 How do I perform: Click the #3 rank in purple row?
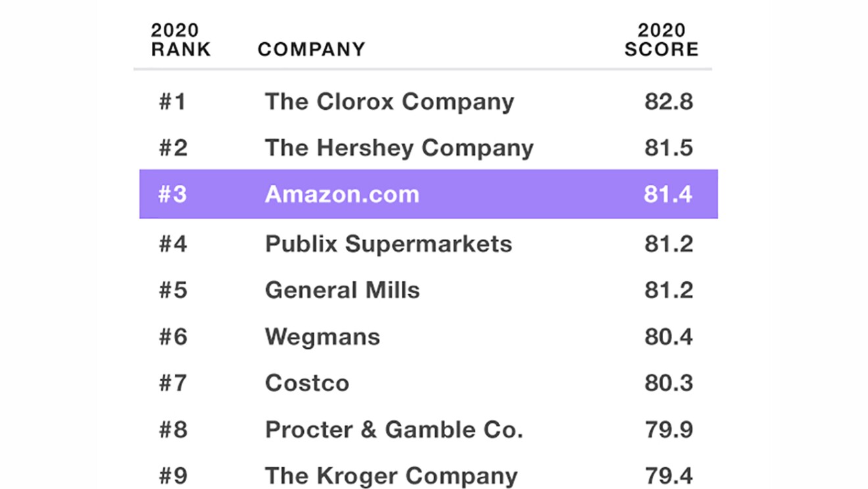point(172,194)
